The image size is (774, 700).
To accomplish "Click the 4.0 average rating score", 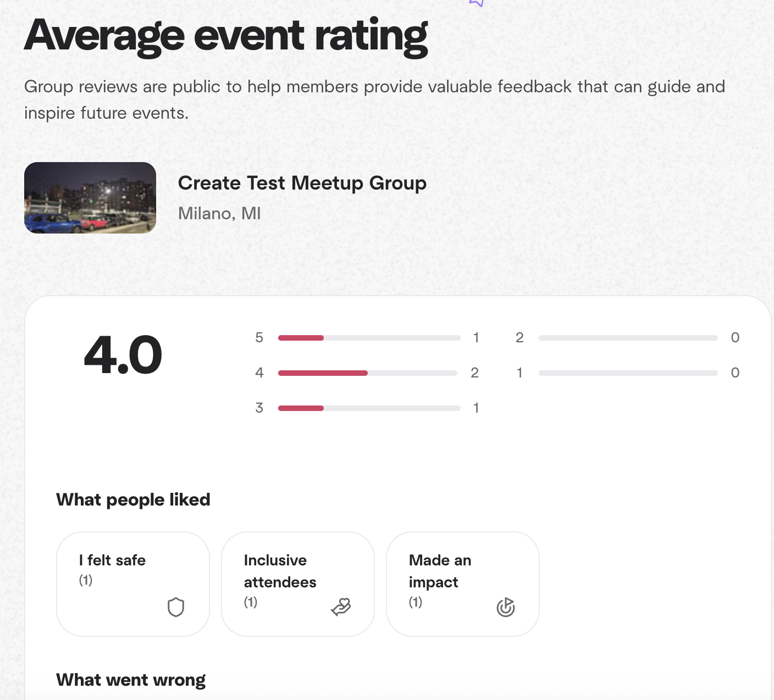I will pyautogui.click(x=123, y=355).
